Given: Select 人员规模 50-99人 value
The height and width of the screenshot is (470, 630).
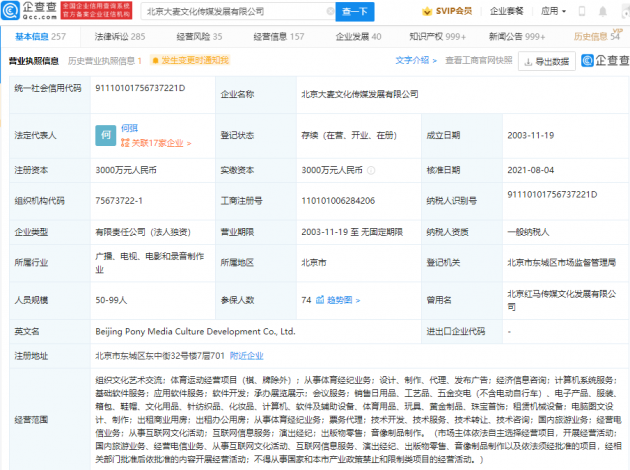Looking at the screenshot, I should coord(111,300).
